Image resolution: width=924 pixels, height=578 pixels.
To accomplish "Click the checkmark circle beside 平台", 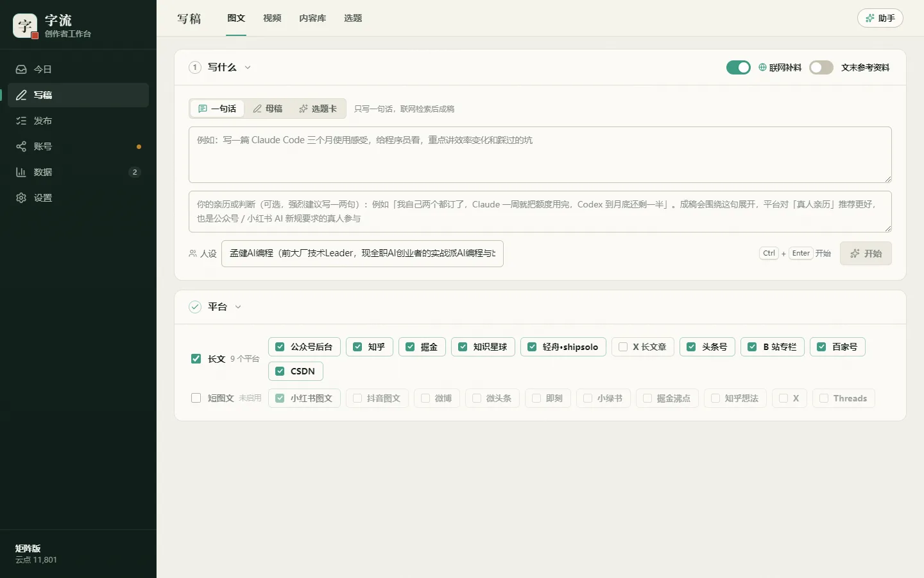I will click(x=195, y=307).
